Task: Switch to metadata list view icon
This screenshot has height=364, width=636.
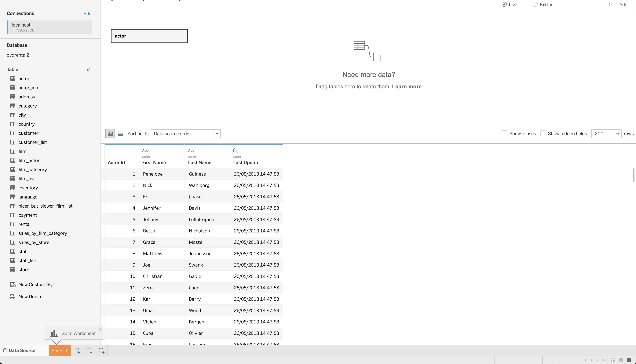Action: coord(120,133)
